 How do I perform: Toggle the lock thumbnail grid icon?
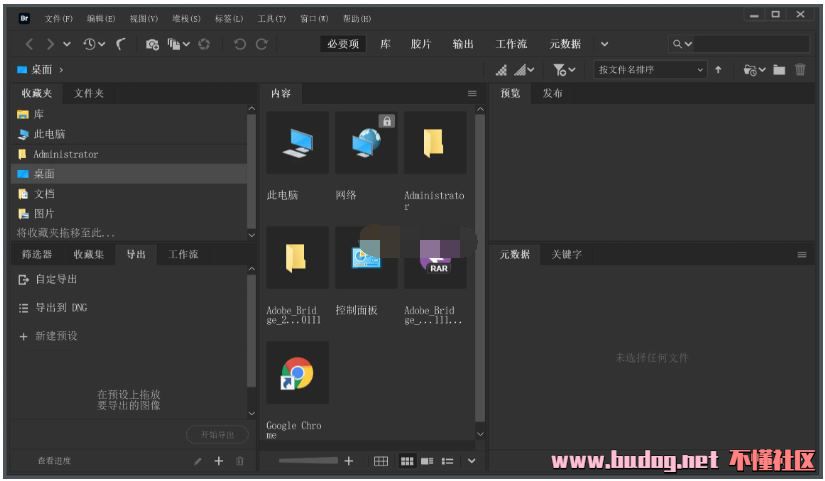coord(381,462)
